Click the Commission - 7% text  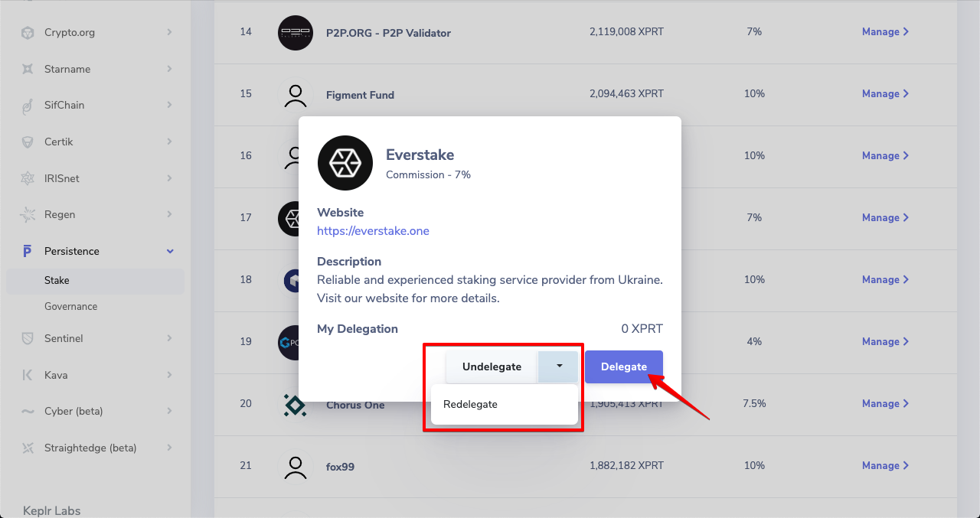pyautogui.click(x=428, y=175)
